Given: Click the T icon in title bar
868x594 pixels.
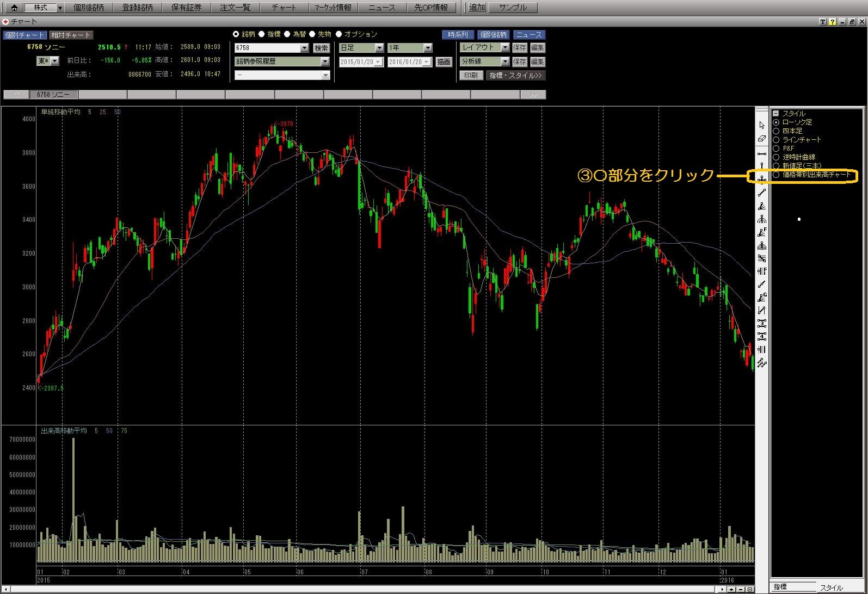Looking at the screenshot, I should tap(822, 22).
